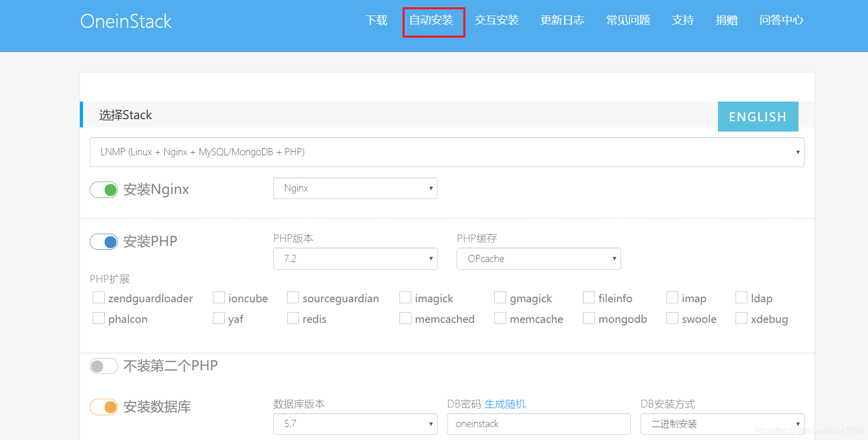The width and height of the screenshot is (868, 440).
Task: Check the redis extension
Action: click(x=293, y=318)
